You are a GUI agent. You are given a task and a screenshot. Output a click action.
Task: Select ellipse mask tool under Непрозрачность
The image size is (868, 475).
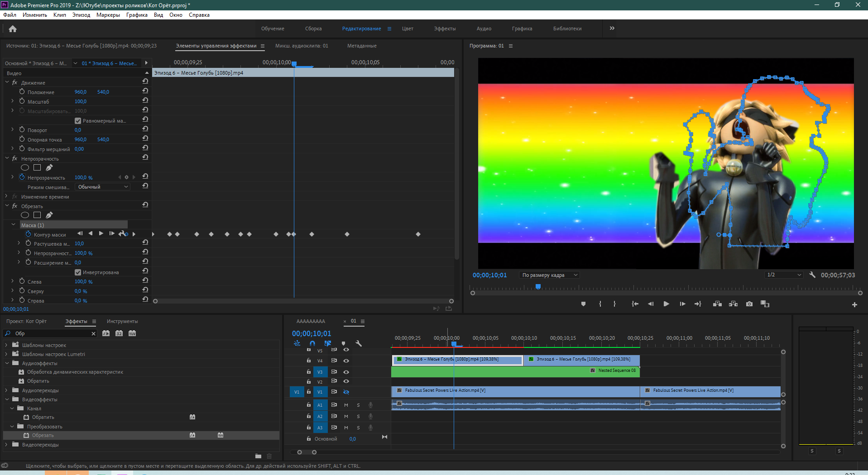pos(25,167)
